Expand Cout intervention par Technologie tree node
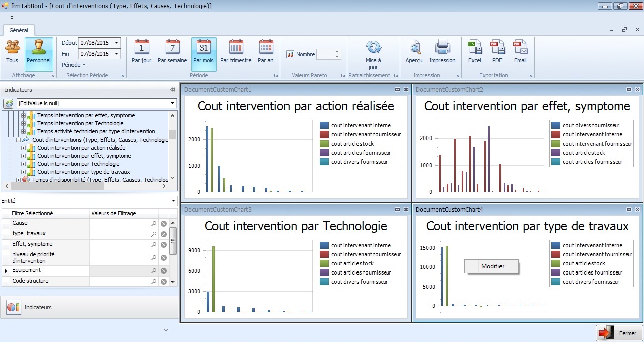This screenshot has height=342, width=644. coord(24,164)
